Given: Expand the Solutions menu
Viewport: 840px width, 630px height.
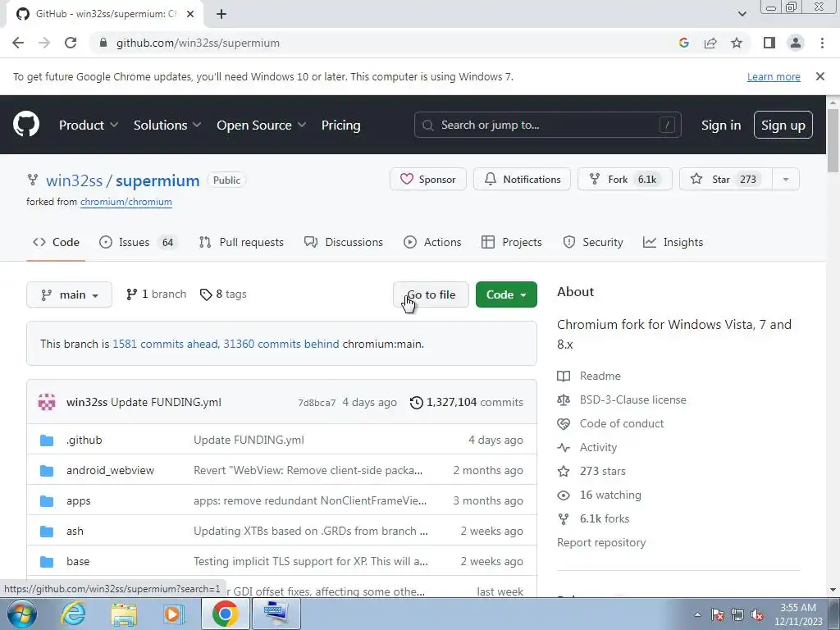Looking at the screenshot, I should [x=167, y=125].
